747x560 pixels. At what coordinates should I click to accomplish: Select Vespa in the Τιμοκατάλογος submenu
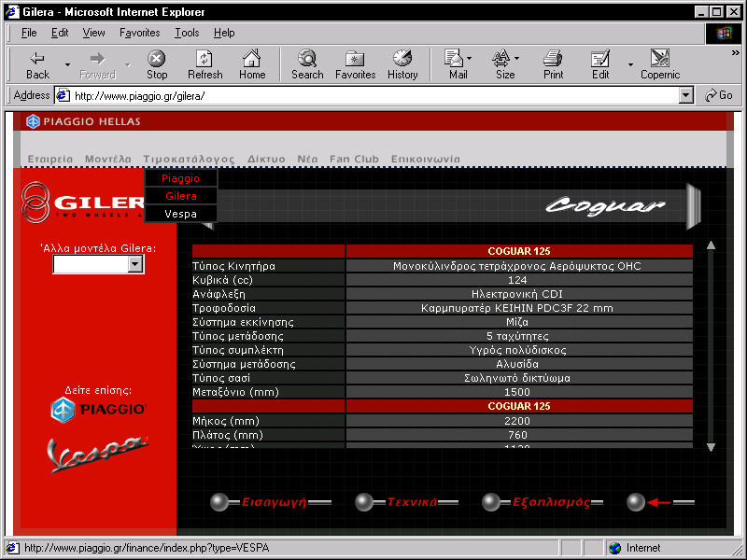tap(180, 214)
